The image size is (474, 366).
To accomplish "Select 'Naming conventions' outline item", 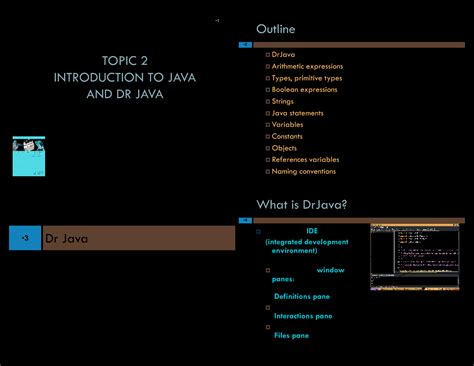I will (304, 171).
